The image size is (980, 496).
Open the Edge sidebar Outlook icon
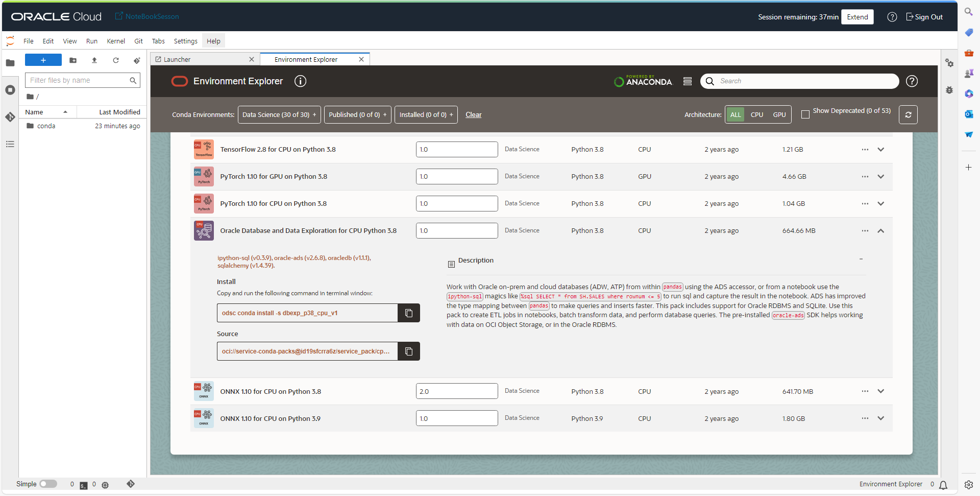point(969,114)
